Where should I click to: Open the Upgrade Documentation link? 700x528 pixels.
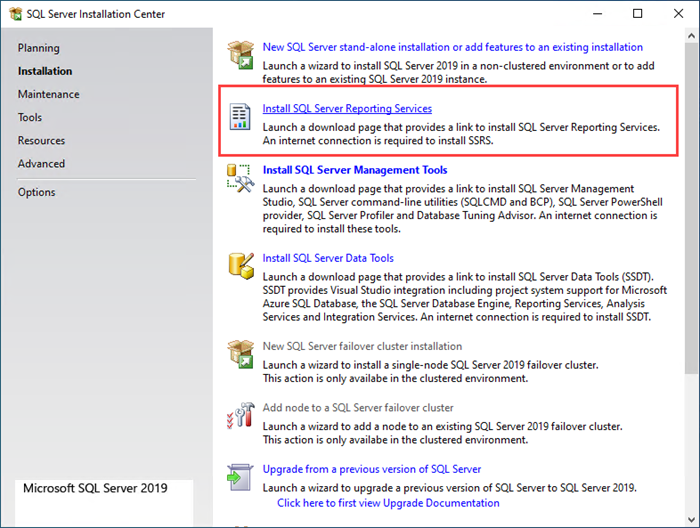(x=388, y=503)
